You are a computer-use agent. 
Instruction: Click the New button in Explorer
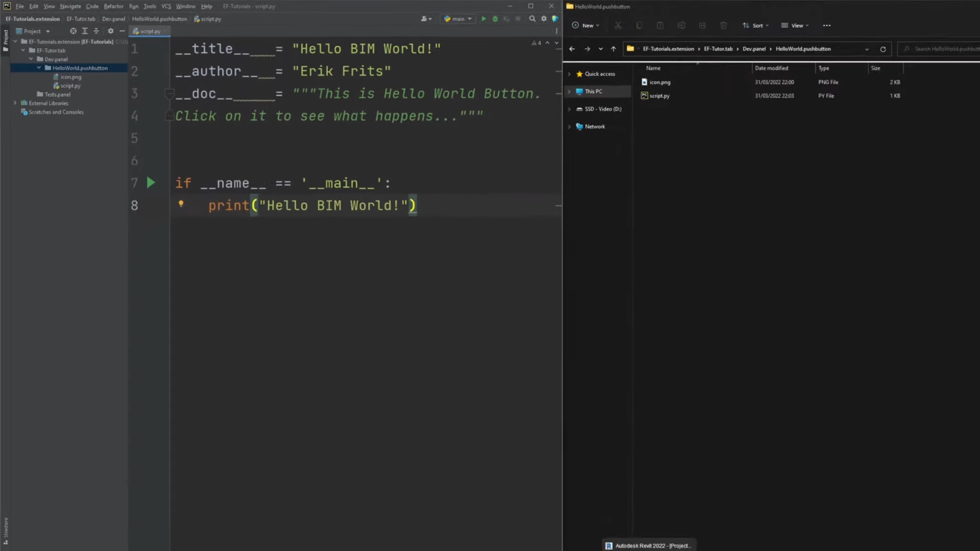(x=586, y=26)
